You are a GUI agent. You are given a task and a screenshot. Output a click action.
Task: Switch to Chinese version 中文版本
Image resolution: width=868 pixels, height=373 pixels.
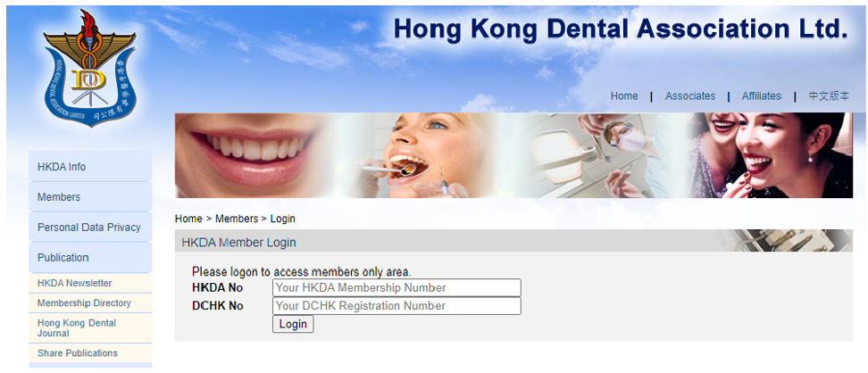pos(829,95)
